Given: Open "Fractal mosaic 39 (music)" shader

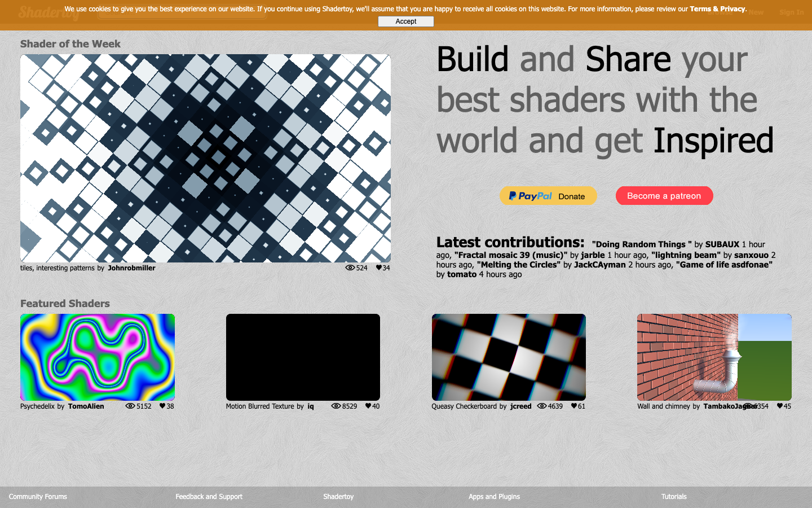Looking at the screenshot, I should pos(511,255).
